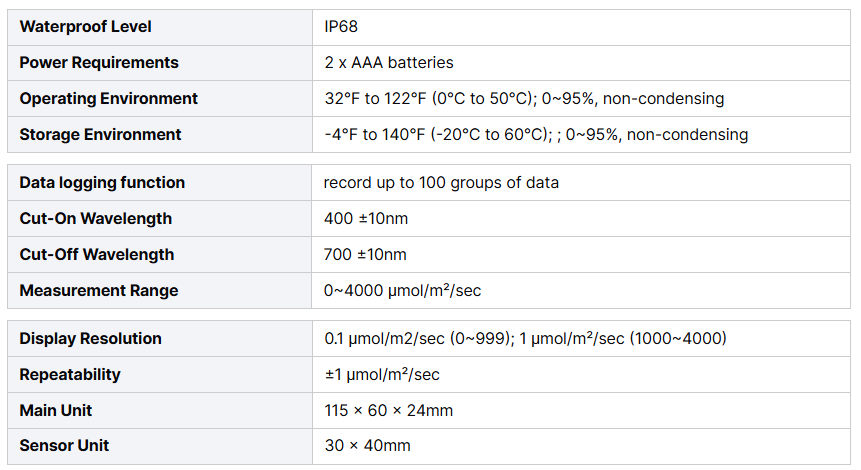Click the Waterproof Level row label
Screen dimensions: 861x470
(86, 27)
